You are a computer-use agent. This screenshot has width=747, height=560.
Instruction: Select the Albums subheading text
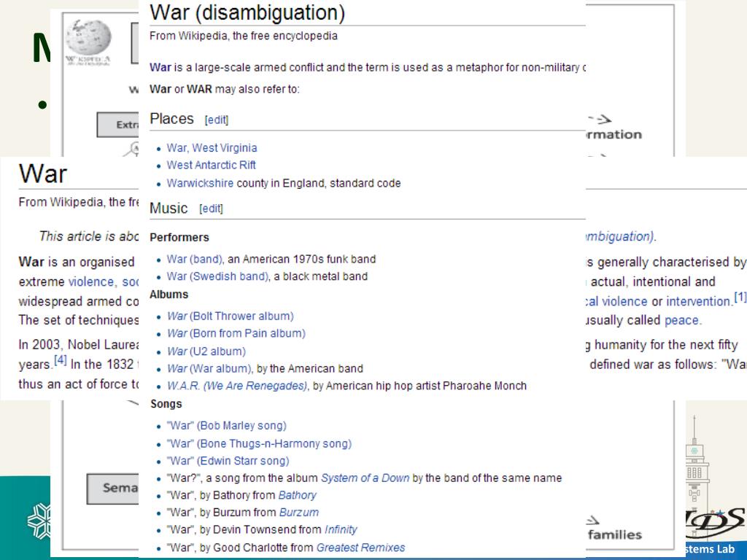coord(169,295)
